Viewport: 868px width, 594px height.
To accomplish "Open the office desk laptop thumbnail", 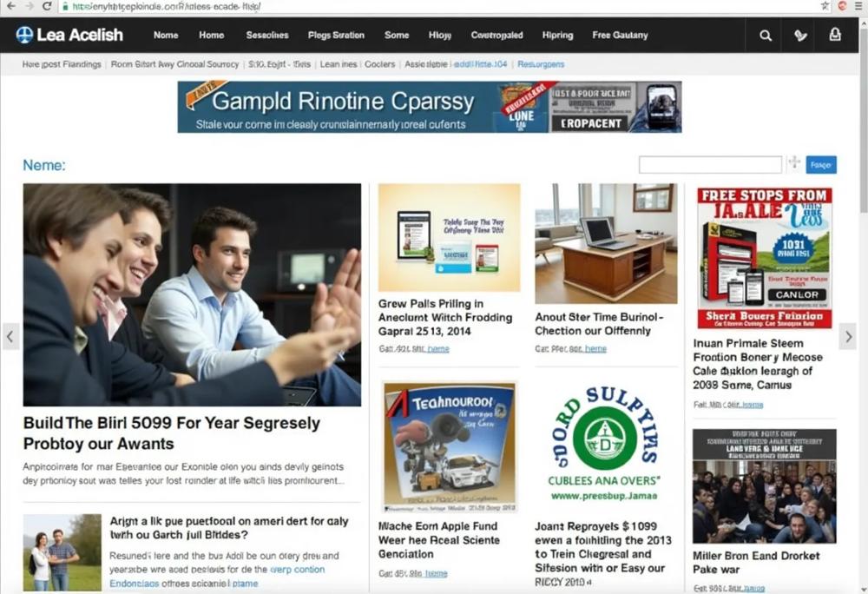I will pyautogui.click(x=606, y=243).
